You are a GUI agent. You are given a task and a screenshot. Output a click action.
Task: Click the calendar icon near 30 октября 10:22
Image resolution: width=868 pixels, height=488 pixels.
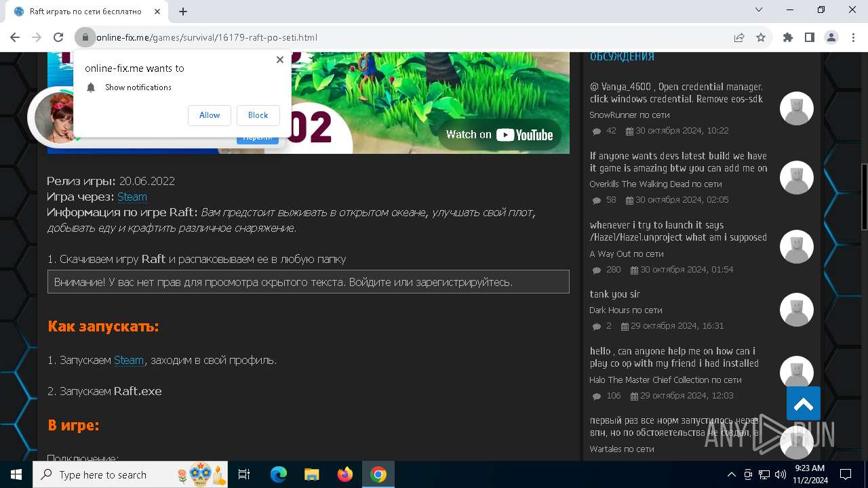click(629, 131)
